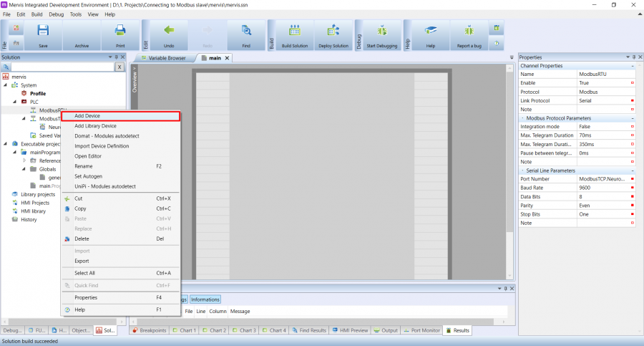Toggle the Informations filter in Results

click(x=205, y=299)
